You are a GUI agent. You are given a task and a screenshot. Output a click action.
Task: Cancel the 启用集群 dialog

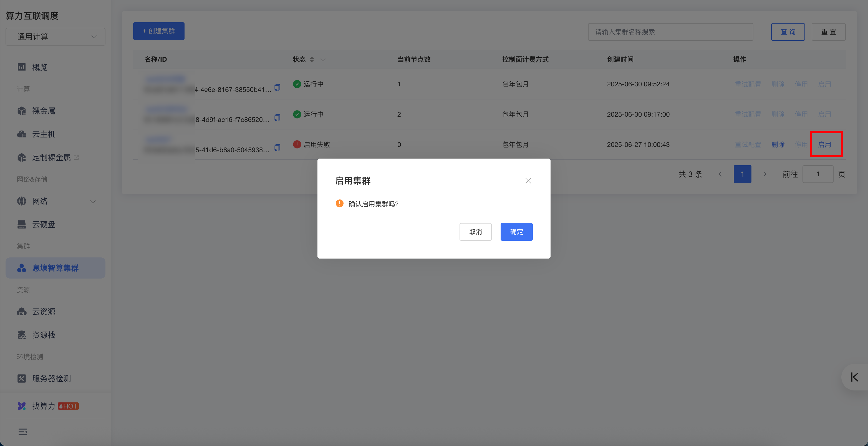click(x=475, y=232)
